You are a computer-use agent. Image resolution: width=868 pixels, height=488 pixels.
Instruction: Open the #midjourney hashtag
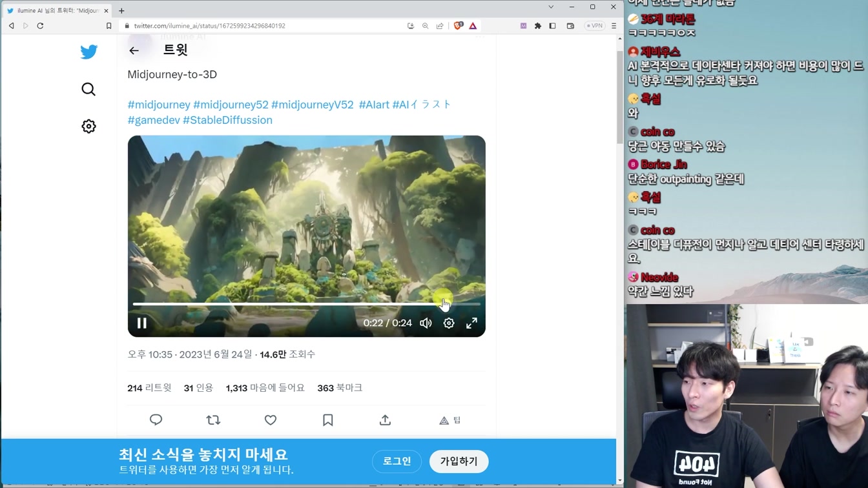[x=159, y=105]
